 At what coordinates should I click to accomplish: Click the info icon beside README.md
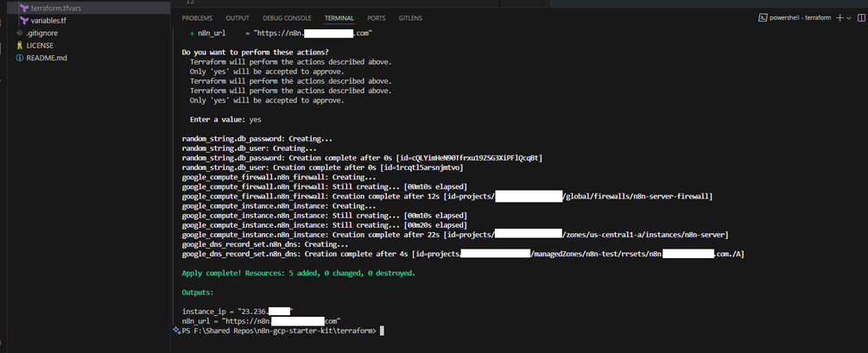(x=20, y=58)
